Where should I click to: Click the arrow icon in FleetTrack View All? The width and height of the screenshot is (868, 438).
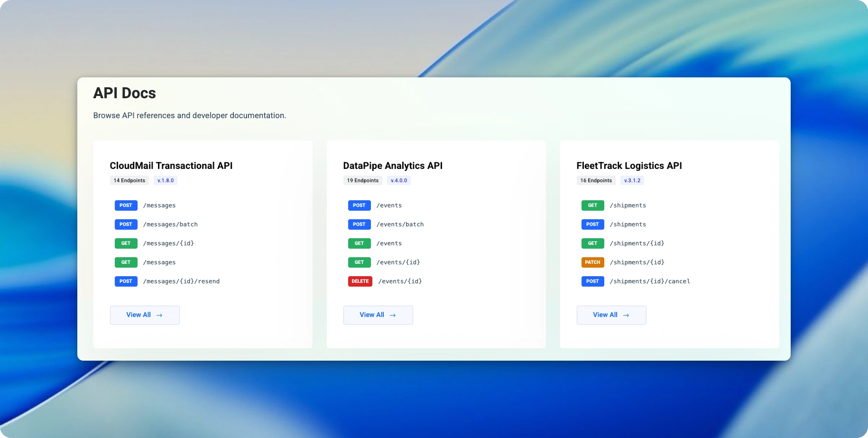click(626, 315)
